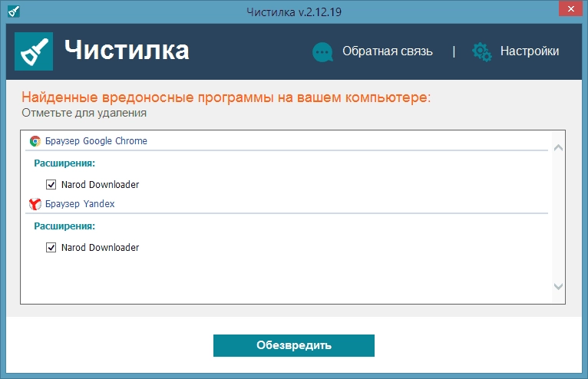Viewport: 588px width, 379px height.
Task: Click the Google Chrome browser icon
Action: click(x=35, y=141)
